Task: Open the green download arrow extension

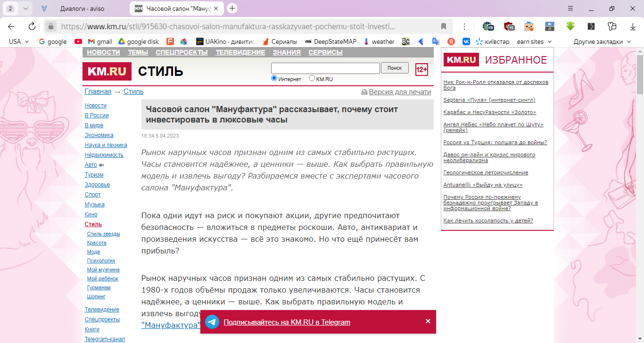Action: click(570, 26)
